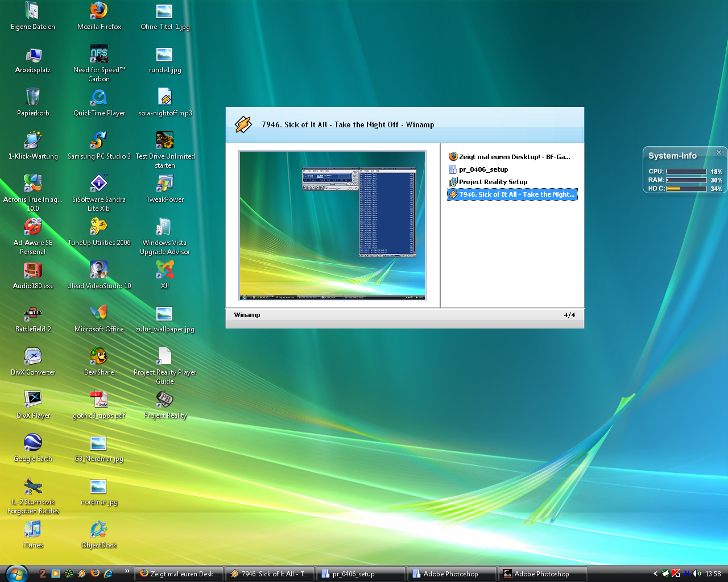
Task: Launch SiSoftware Sandra Lite XIb
Action: pyautogui.click(x=99, y=193)
